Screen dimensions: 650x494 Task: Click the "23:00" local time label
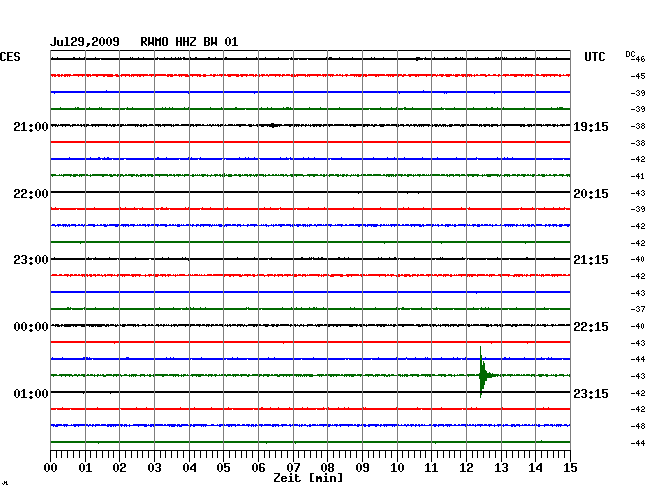[31, 260]
